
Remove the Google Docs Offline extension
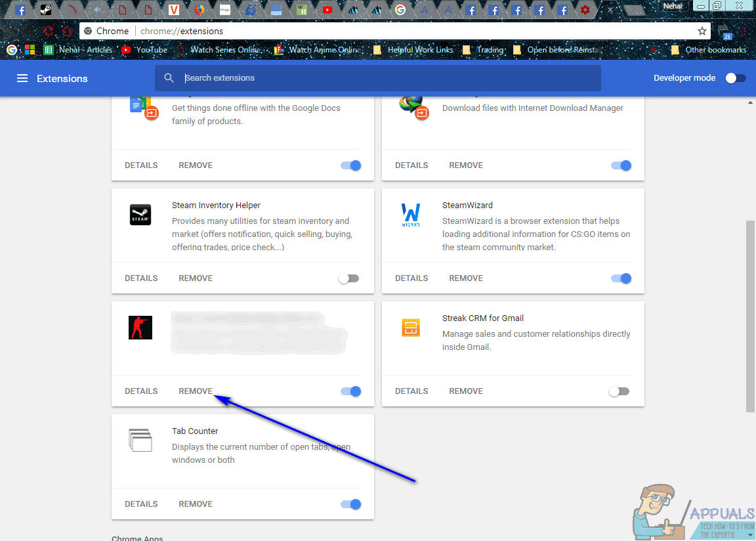[196, 165]
